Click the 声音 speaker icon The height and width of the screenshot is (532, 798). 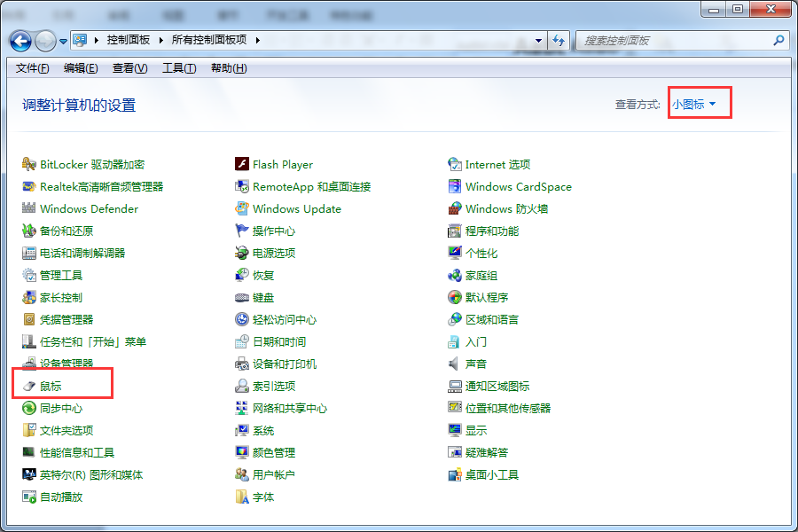(x=453, y=364)
